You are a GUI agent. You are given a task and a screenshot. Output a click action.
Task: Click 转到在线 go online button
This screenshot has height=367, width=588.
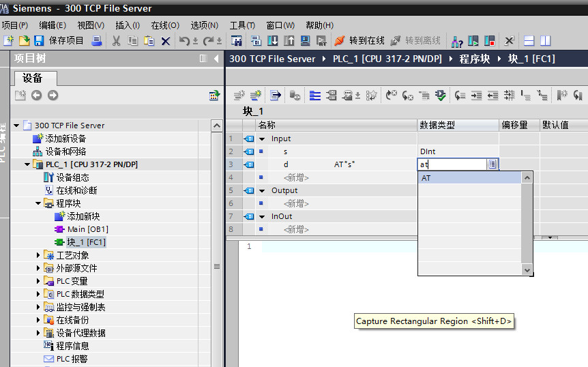[359, 40]
